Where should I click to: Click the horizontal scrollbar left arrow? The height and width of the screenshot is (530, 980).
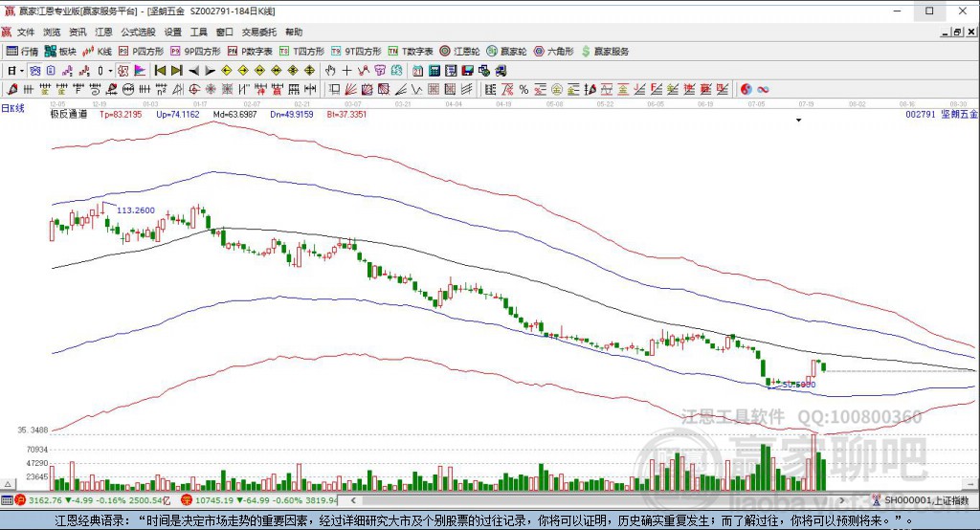pos(353,500)
